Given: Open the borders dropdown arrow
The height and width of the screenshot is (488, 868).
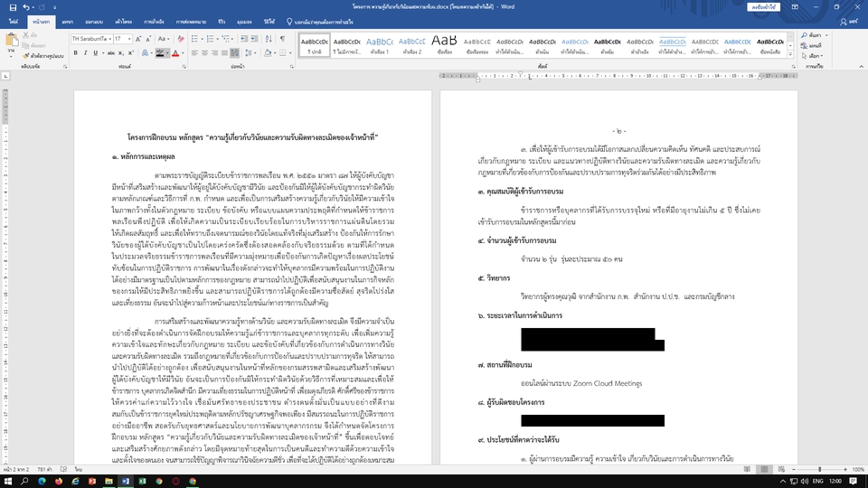Looking at the screenshot, I should tap(290, 53).
